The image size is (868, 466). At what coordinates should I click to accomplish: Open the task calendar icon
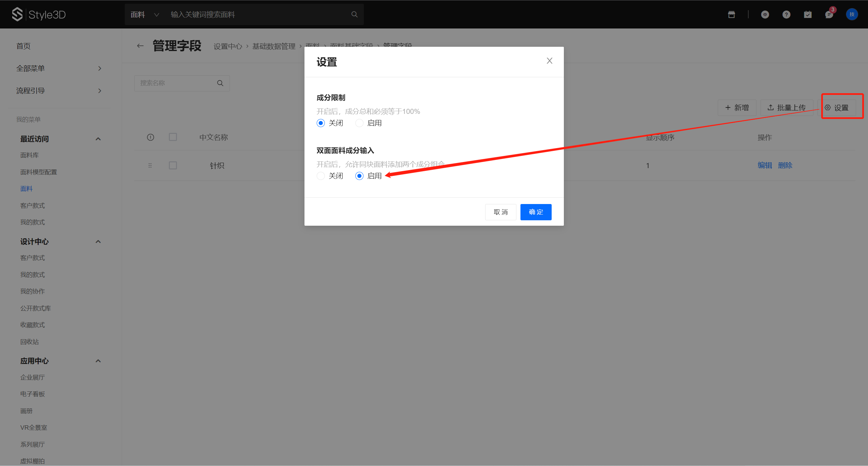808,15
